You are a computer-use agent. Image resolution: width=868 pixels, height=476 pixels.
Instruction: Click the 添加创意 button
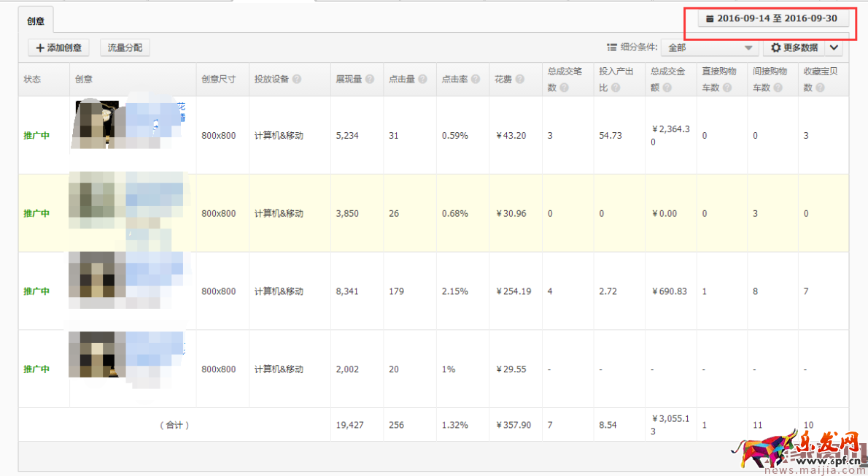point(58,48)
